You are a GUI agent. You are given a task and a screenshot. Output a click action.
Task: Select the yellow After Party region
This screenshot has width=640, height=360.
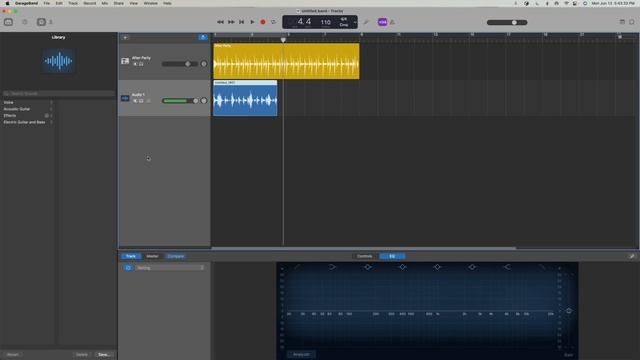[286, 61]
